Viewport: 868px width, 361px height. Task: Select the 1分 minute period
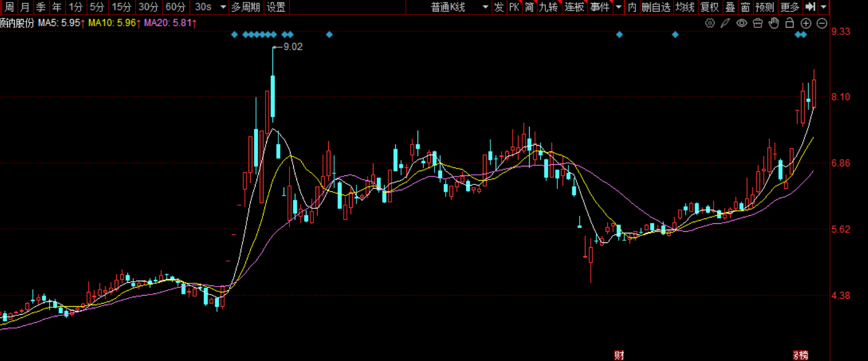[x=76, y=7]
